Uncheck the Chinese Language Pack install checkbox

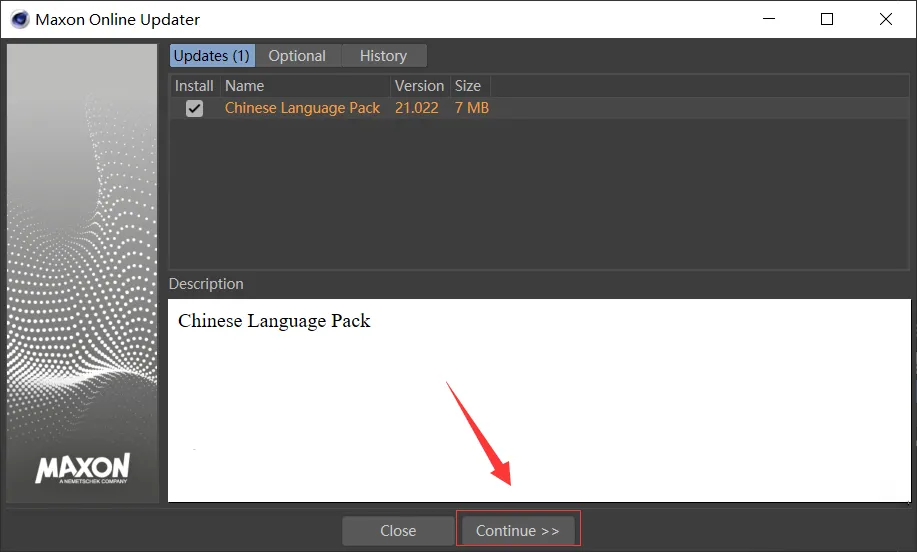coord(194,108)
